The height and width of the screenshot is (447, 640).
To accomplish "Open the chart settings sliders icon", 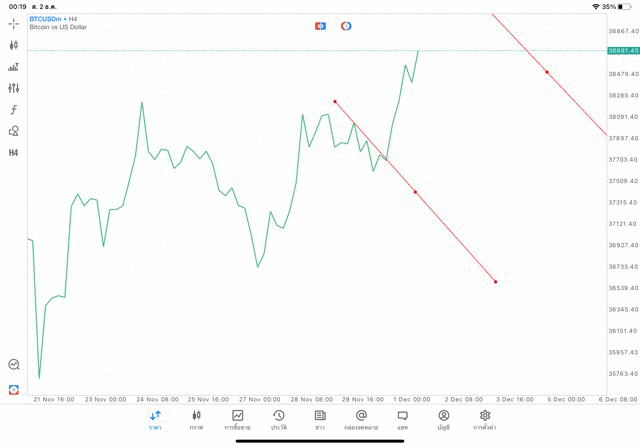I will pyautogui.click(x=14, y=88).
